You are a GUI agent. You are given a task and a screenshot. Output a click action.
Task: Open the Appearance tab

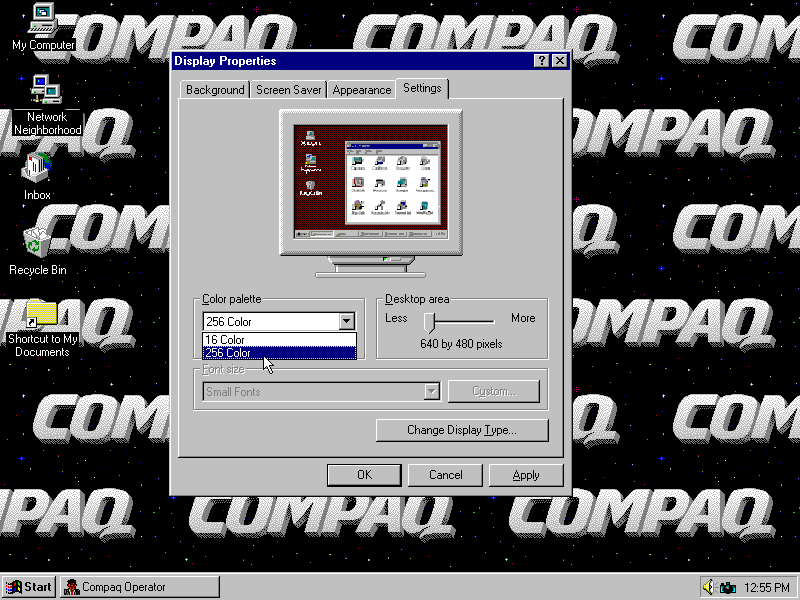coord(362,90)
